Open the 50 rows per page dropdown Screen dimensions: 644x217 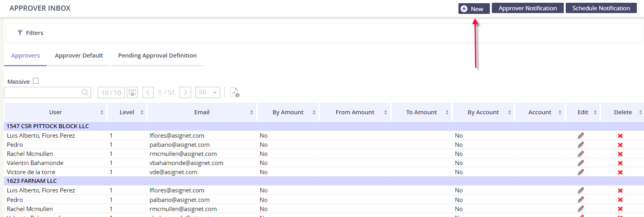pos(208,92)
